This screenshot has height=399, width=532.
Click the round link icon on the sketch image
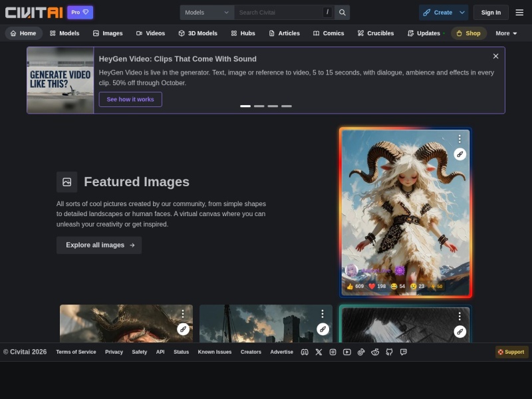pyautogui.click(x=460, y=331)
